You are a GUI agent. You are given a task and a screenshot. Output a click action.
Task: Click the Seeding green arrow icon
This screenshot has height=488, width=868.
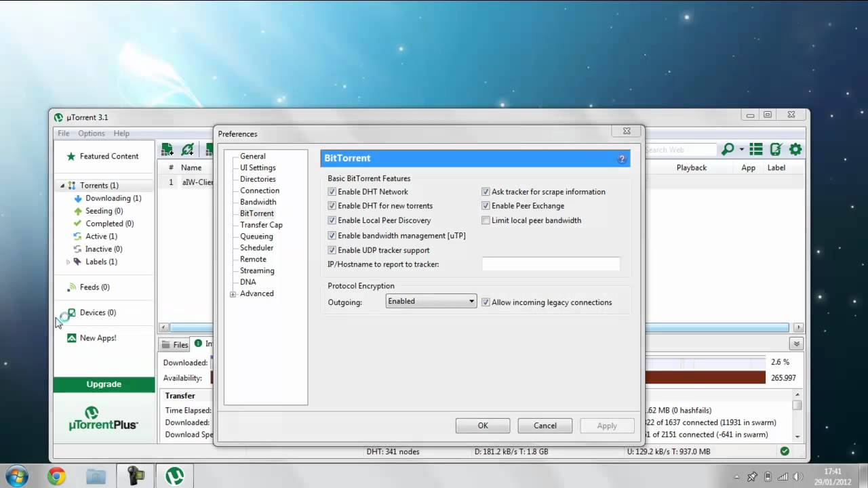tap(78, 211)
